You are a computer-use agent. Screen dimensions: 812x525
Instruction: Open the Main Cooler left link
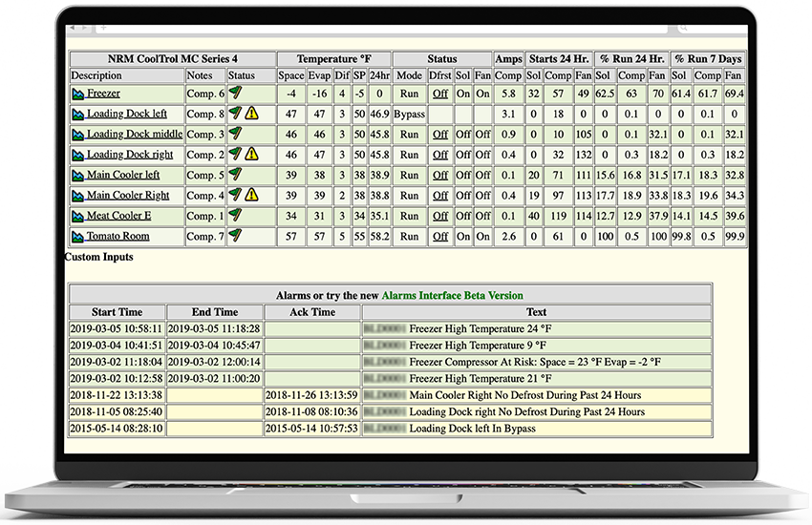pyautogui.click(x=123, y=175)
